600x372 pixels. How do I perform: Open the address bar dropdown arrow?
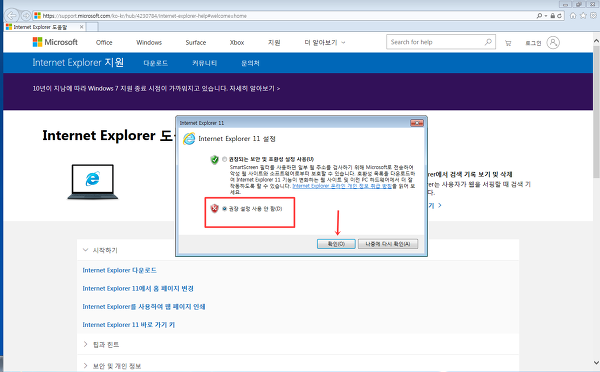pyautogui.click(x=546, y=16)
